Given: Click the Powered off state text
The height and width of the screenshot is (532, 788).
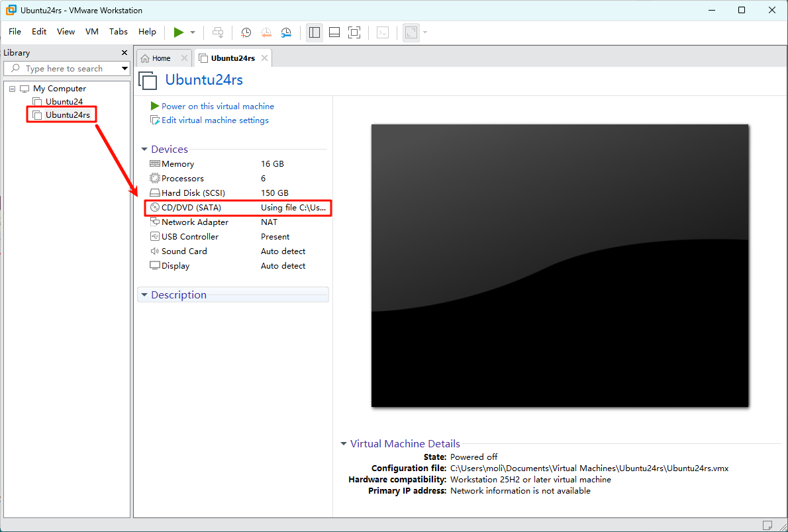Looking at the screenshot, I should click(473, 457).
